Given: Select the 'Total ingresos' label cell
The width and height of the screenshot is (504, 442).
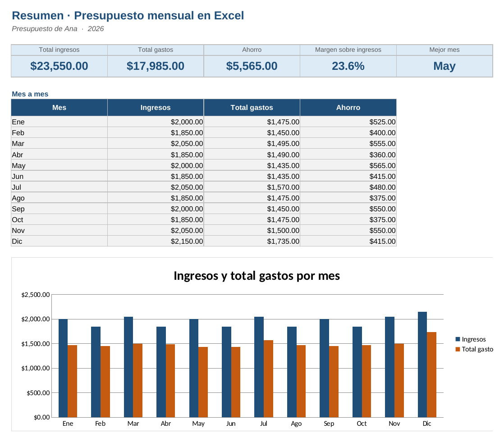Looking at the screenshot, I should (59, 50).
